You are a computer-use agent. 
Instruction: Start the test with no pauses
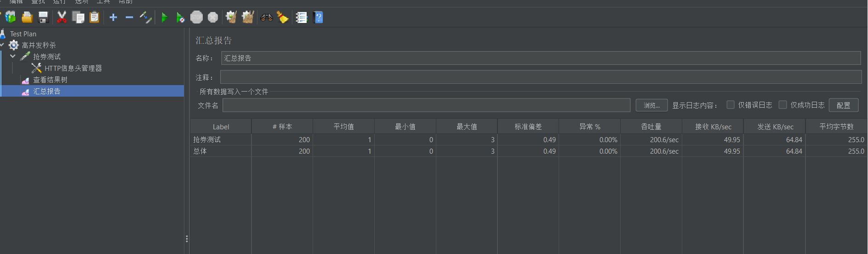pos(180,18)
